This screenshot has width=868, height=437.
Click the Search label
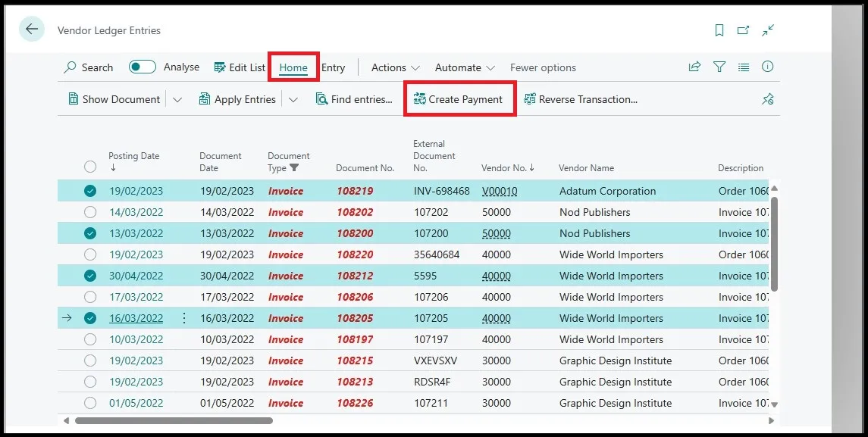point(98,67)
